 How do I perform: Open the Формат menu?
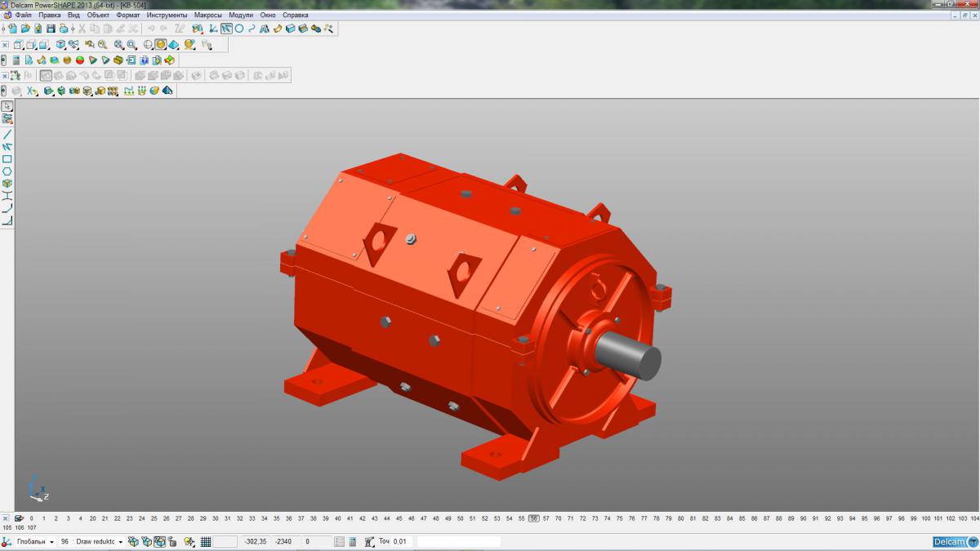click(128, 15)
